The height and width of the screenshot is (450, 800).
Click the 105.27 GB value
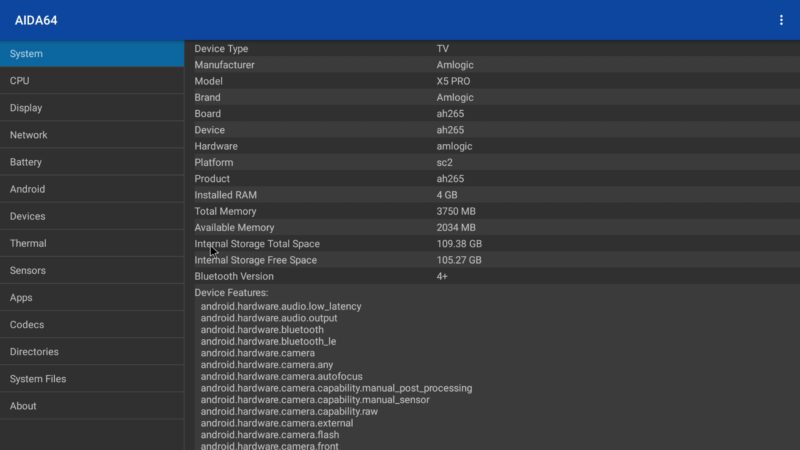pyautogui.click(x=459, y=260)
